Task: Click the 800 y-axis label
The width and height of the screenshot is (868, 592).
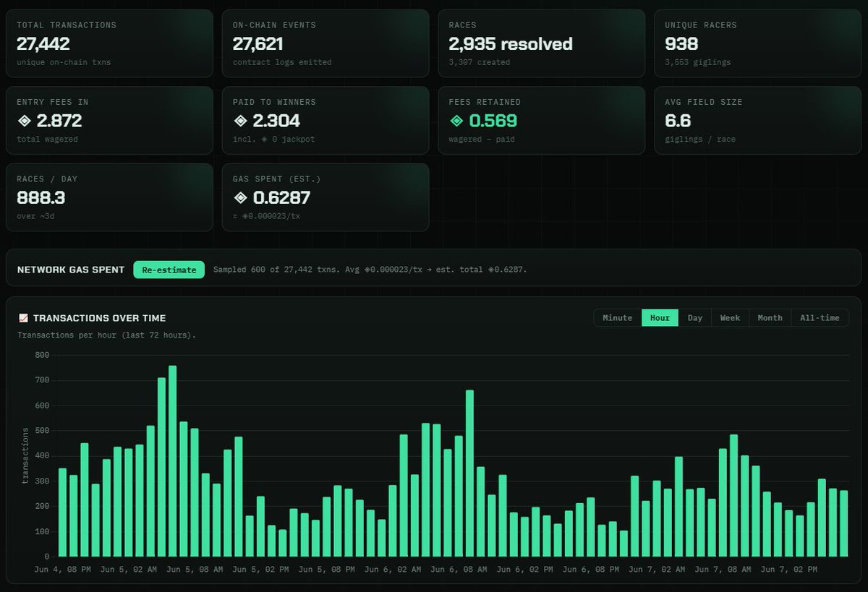Action: (42, 355)
